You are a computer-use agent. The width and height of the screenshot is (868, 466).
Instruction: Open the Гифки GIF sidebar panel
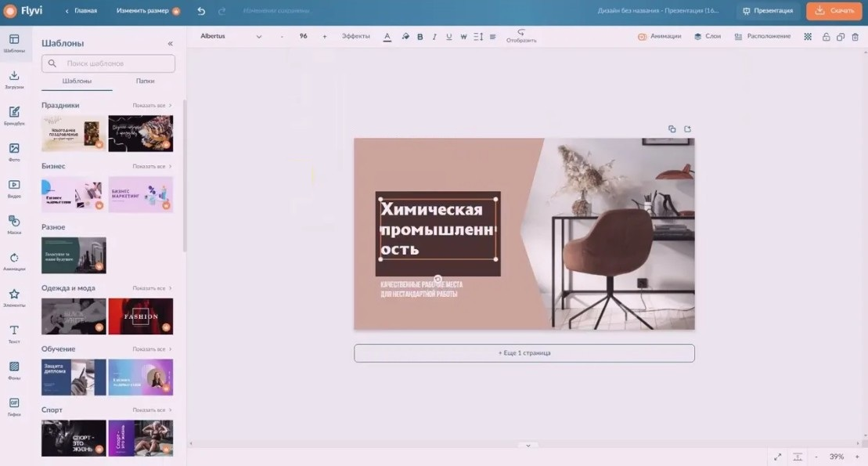coord(14,406)
